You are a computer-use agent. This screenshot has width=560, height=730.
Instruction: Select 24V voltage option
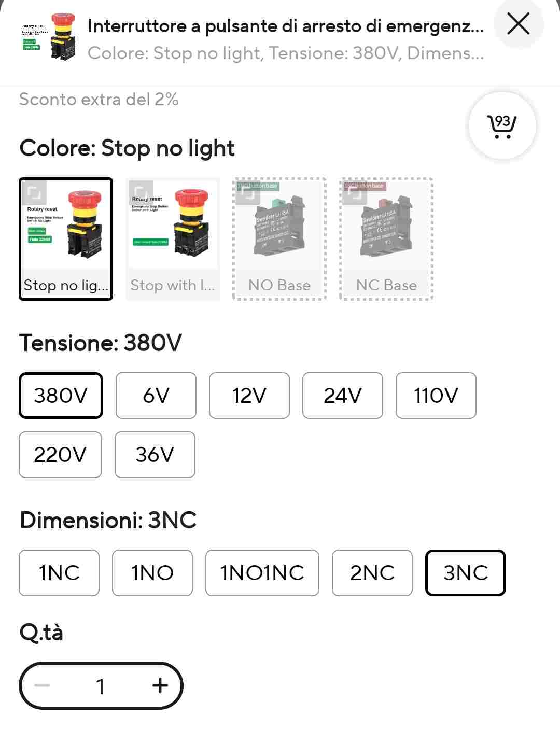pos(342,396)
